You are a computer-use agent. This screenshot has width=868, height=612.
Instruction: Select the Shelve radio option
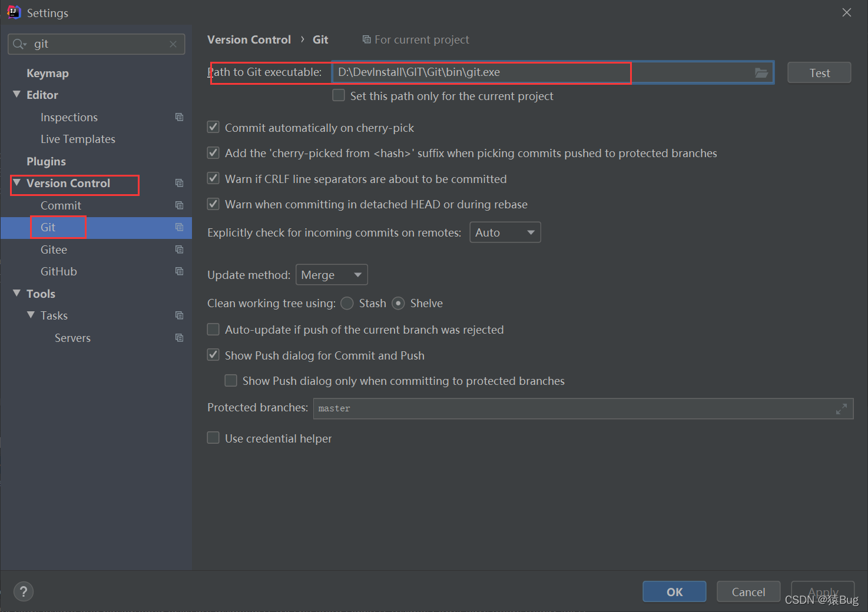tap(398, 303)
